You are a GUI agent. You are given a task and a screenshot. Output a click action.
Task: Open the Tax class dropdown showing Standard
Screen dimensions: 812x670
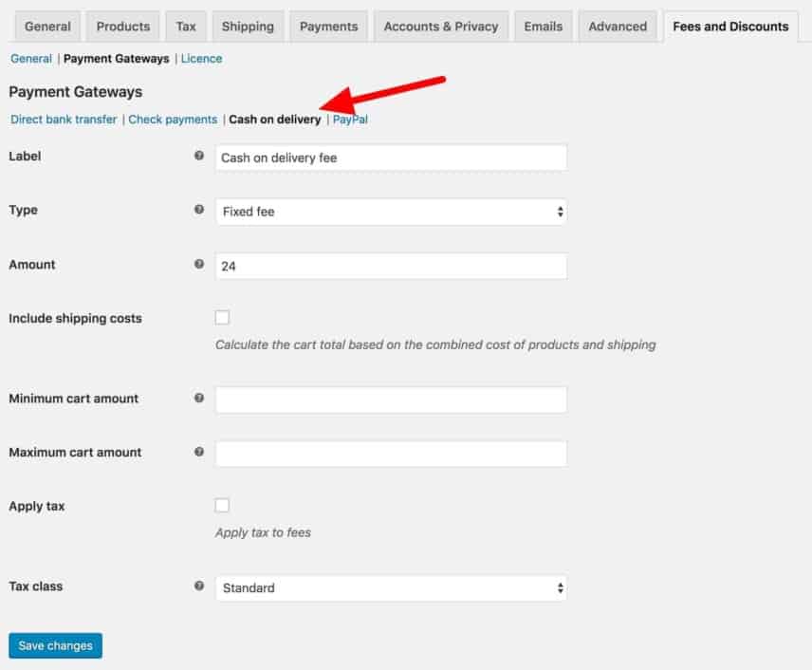point(391,588)
